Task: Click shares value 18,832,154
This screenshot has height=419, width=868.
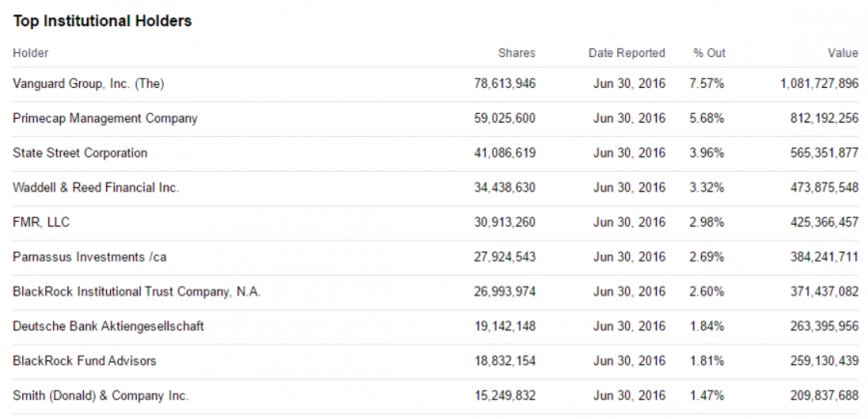Action: tap(504, 361)
